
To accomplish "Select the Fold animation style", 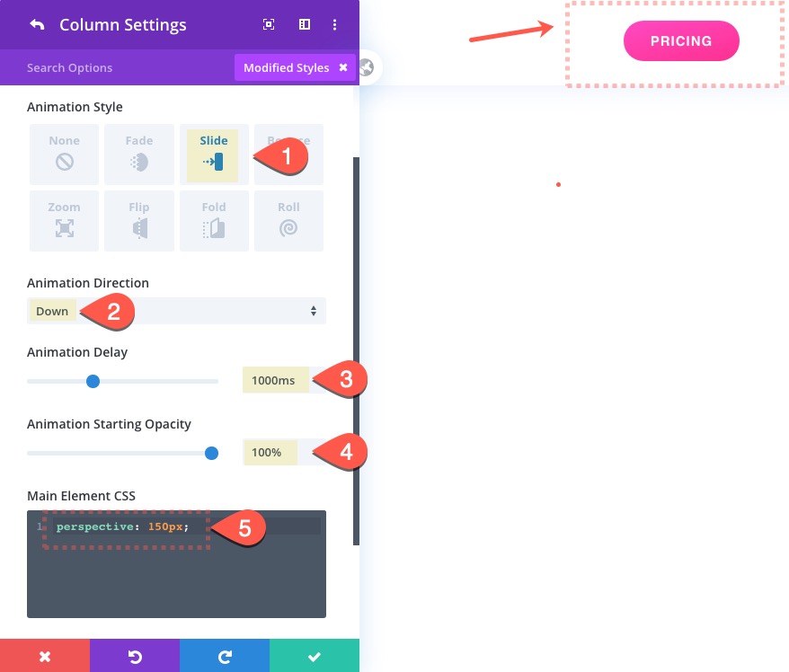I will click(214, 220).
